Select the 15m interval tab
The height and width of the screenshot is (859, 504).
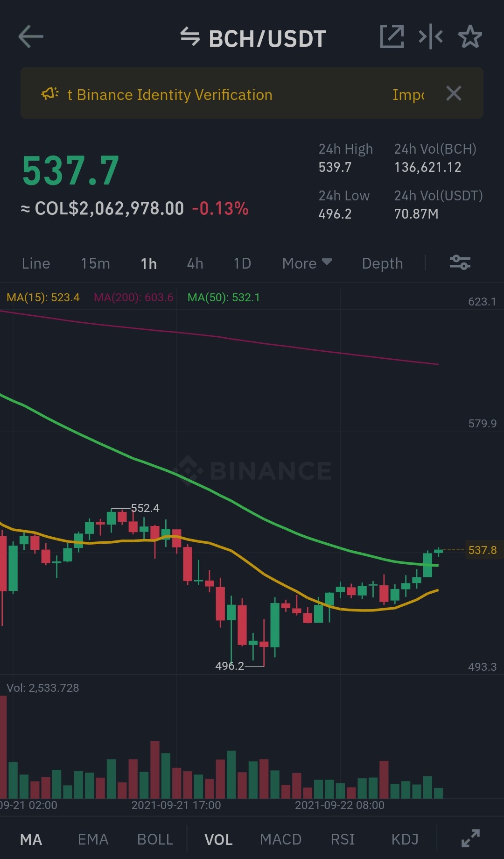click(x=95, y=263)
